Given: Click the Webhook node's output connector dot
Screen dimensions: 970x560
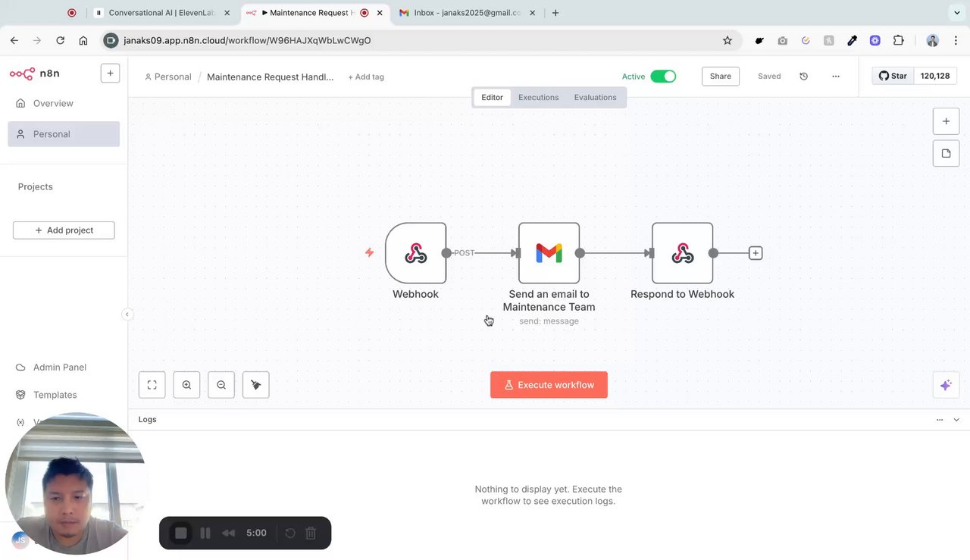Looking at the screenshot, I should click(x=446, y=253).
